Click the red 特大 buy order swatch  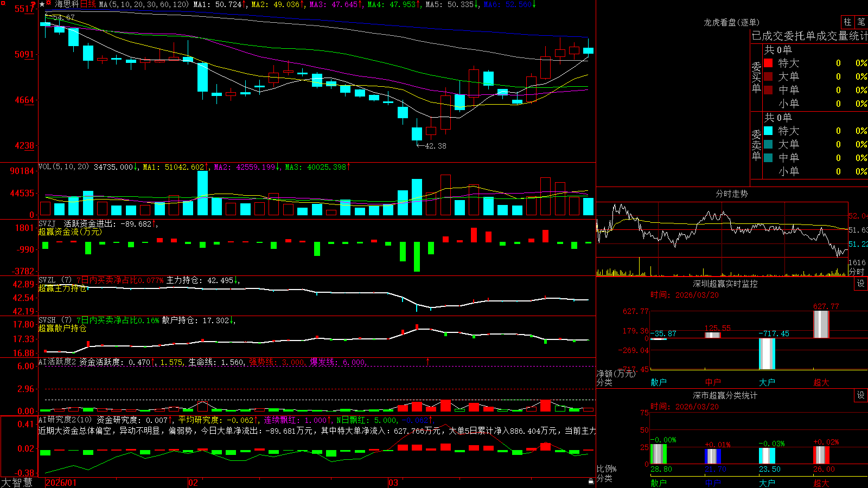(x=768, y=63)
